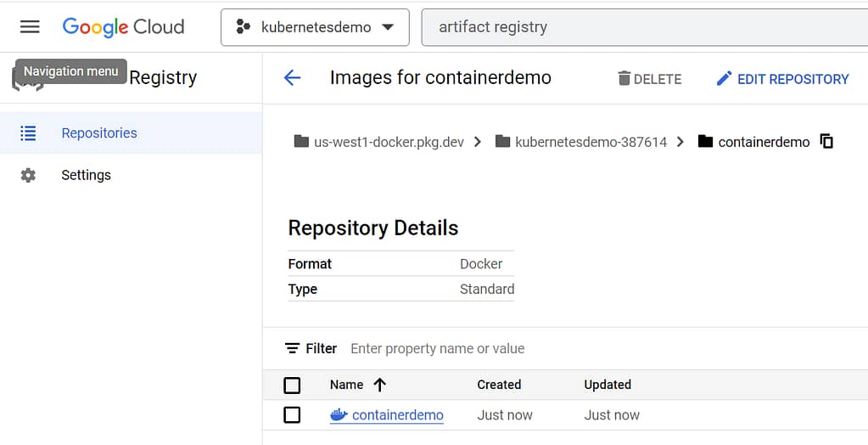
Task: Click the EDIT REPOSITORY button
Action: (783, 79)
